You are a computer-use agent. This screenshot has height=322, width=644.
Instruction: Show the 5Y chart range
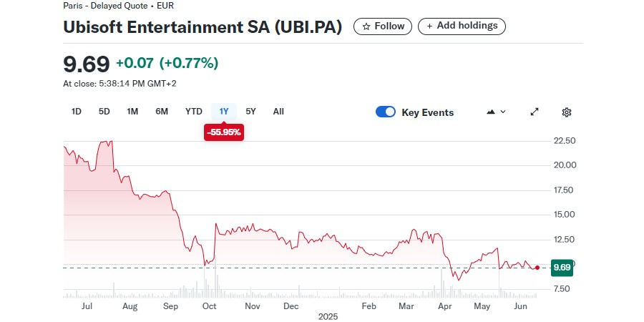click(250, 112)
